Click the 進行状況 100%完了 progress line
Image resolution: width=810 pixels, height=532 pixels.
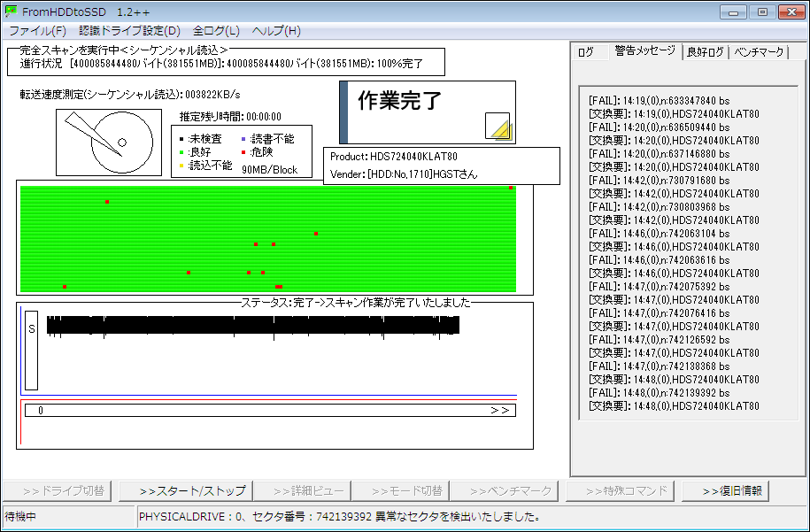(221, 64)
